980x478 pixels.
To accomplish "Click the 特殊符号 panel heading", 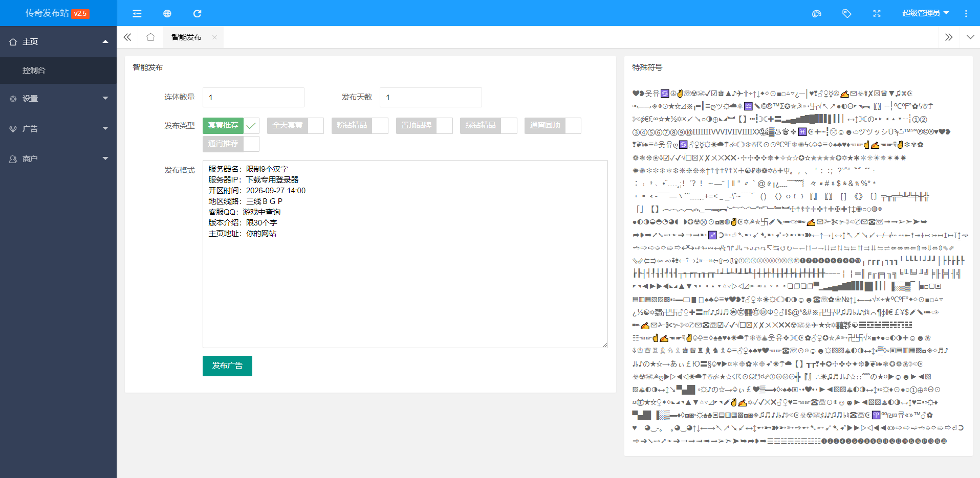I will [647, 67].
